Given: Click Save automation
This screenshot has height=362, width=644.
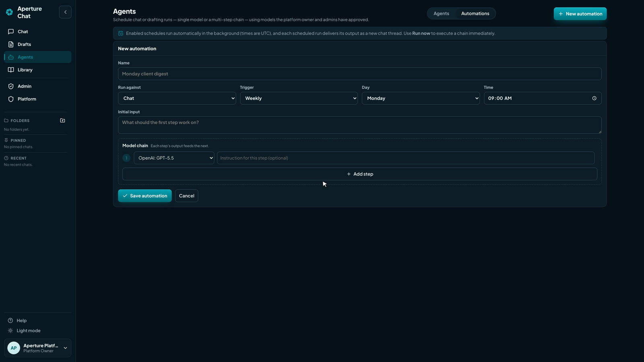Looking at the screenshot, I should [x=145, y=196].
